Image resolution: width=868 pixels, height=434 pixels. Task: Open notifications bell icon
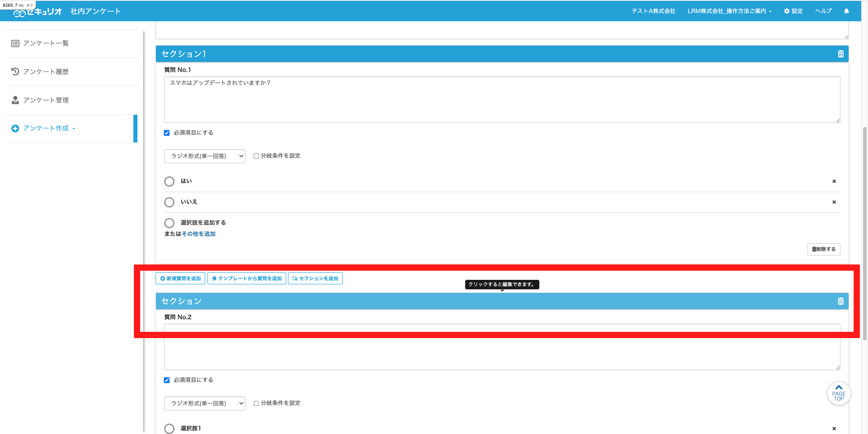click(x=846, y=11)
